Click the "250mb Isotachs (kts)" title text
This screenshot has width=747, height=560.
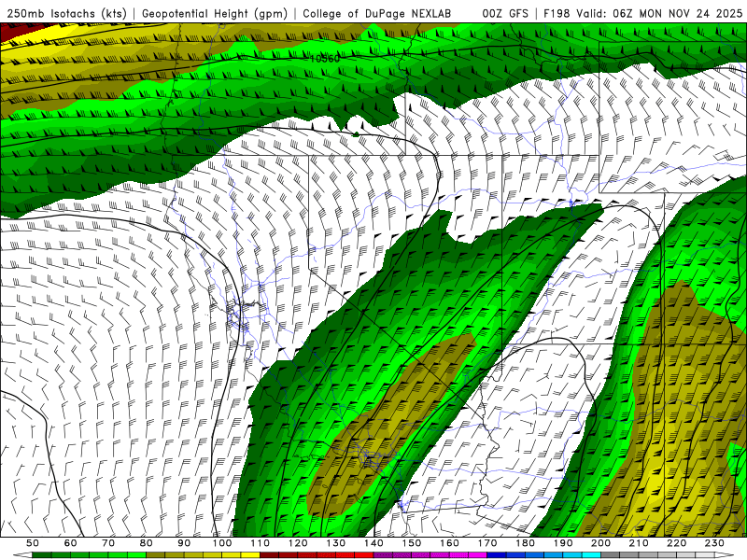pos(66,14)
